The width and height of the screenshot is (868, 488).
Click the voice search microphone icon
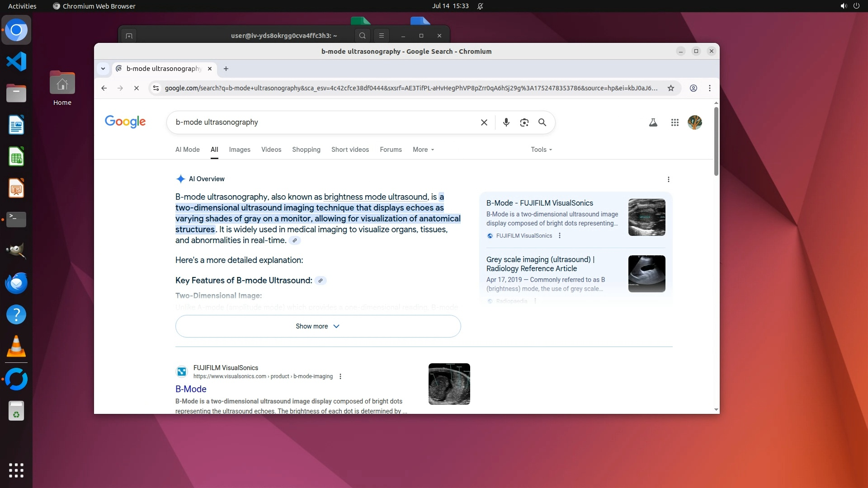506,122
